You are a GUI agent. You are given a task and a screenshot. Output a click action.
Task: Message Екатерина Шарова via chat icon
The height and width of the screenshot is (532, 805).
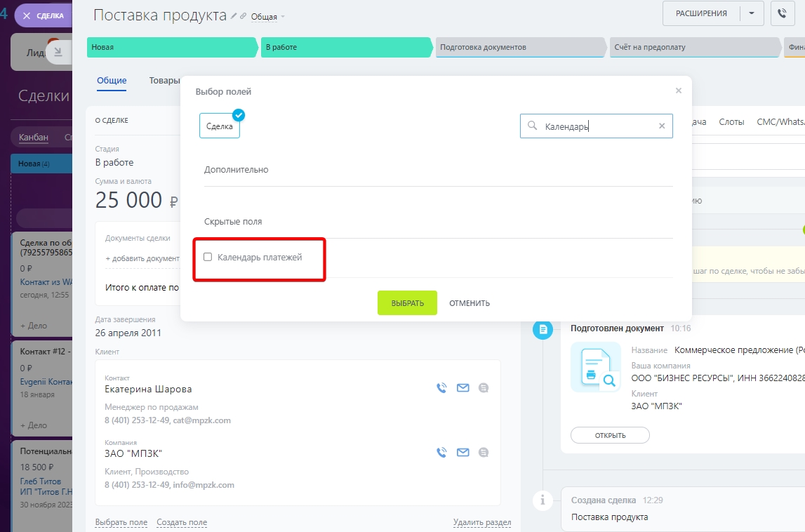(x=483, y=387)
